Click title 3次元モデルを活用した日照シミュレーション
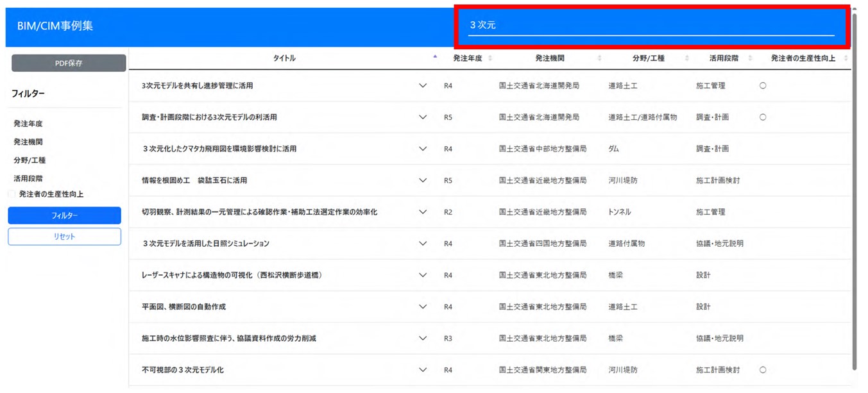 pyautogui.click(x=205, y=244)
